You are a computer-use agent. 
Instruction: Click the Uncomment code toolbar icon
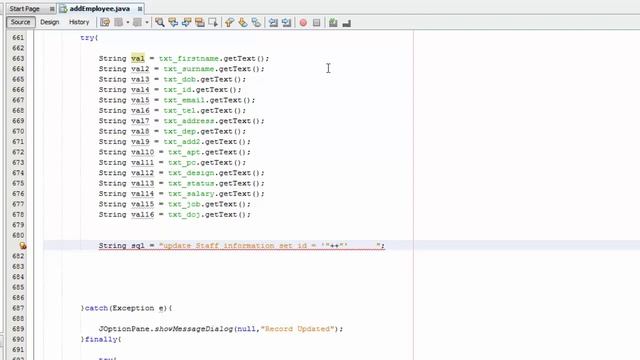tap(347, 23)
